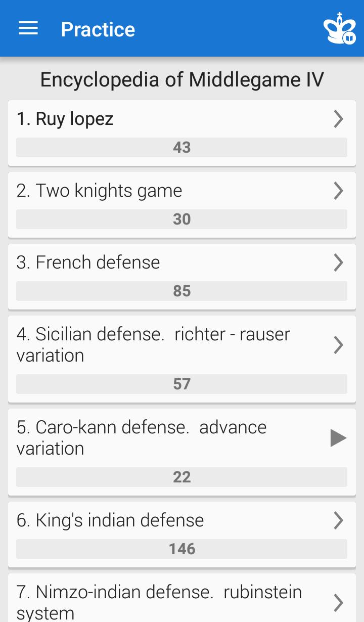
Task: Open the 6. King's indian defense topic
Action: 110,521
